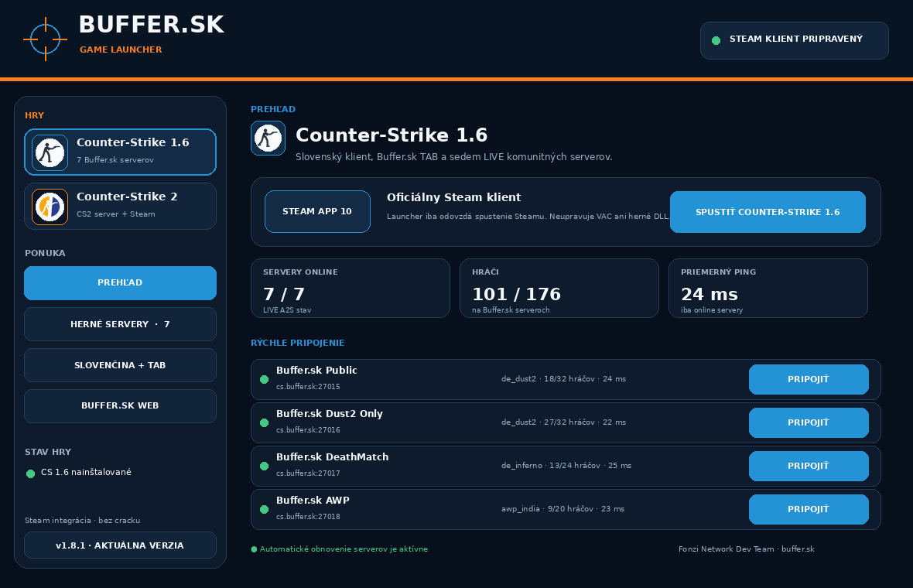Click the GAME LAUNCHER subtitle
Screen dimensions: 913x588
(121, 50)
